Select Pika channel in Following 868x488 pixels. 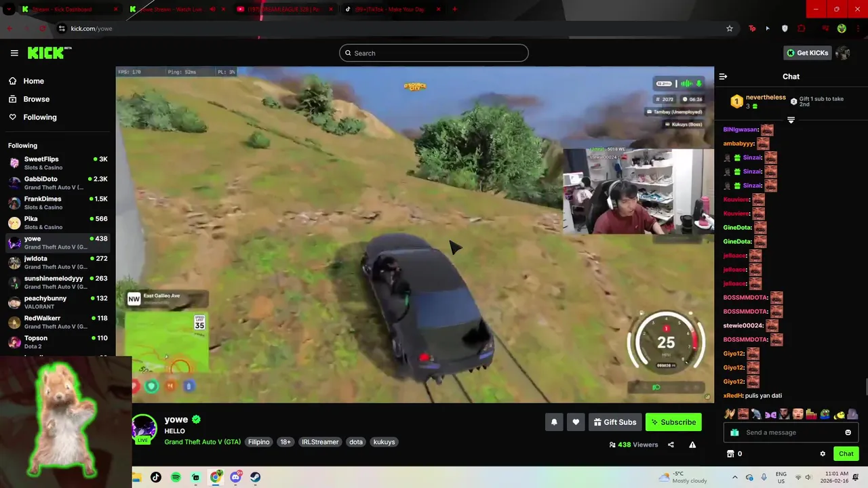(x=58, y=222)
